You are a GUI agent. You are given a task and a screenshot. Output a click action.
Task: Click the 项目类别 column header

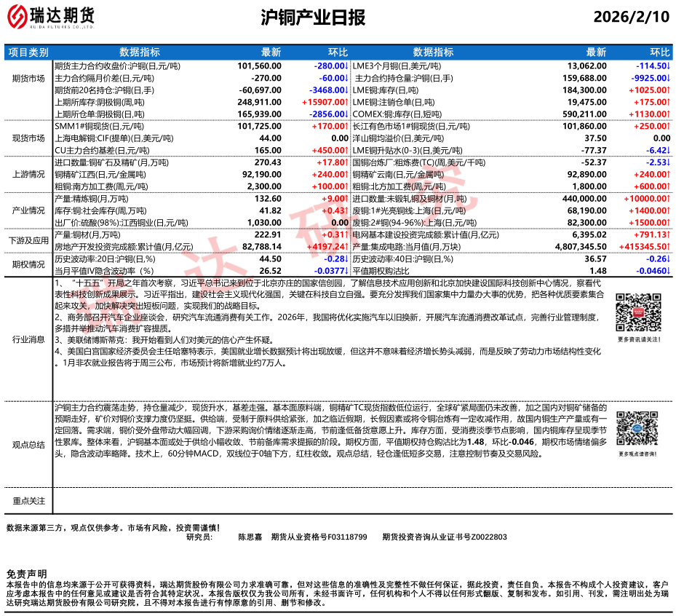point(29,52)
